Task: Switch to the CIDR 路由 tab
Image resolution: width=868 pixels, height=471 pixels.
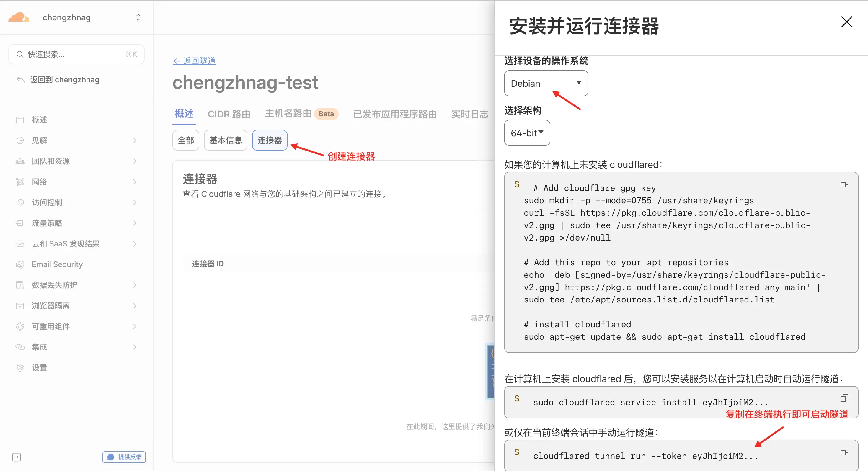Action: pos(229,114)
